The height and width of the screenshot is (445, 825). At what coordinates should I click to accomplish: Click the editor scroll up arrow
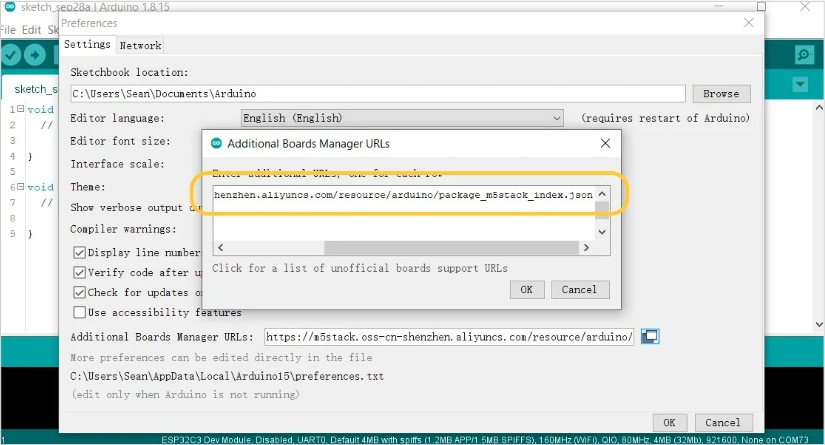pos(819,108)
